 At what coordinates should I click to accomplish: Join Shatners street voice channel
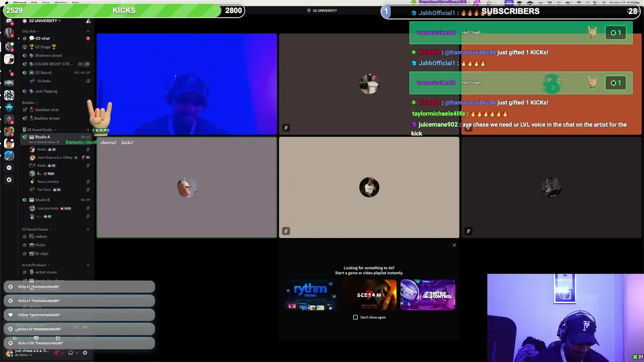pyautogui.click(x=56, y=55)
